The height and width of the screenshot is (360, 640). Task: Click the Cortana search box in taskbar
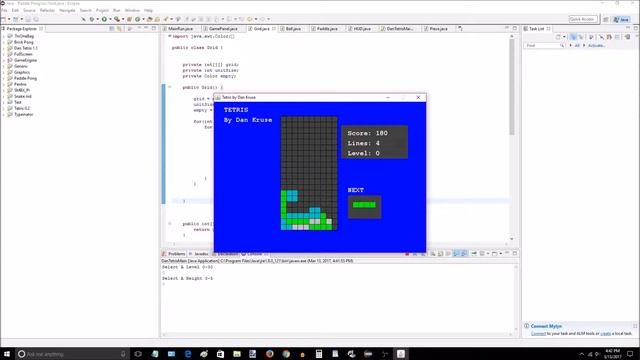[x=72, y=354]
